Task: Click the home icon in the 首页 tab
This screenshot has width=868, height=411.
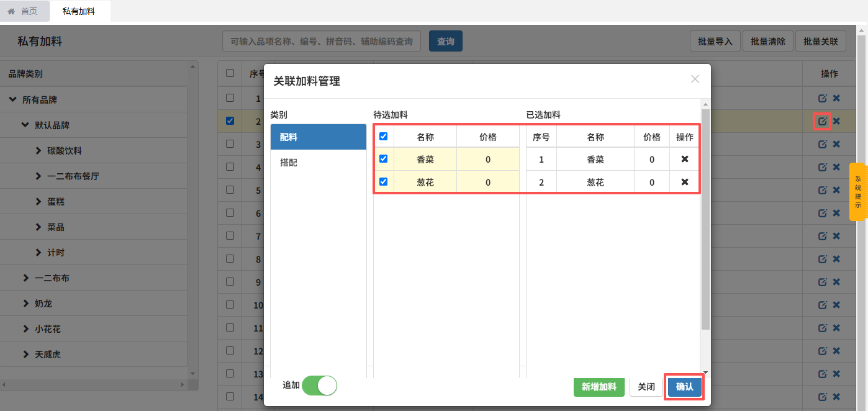Action: pyautogui.click(x=11, y=11)
